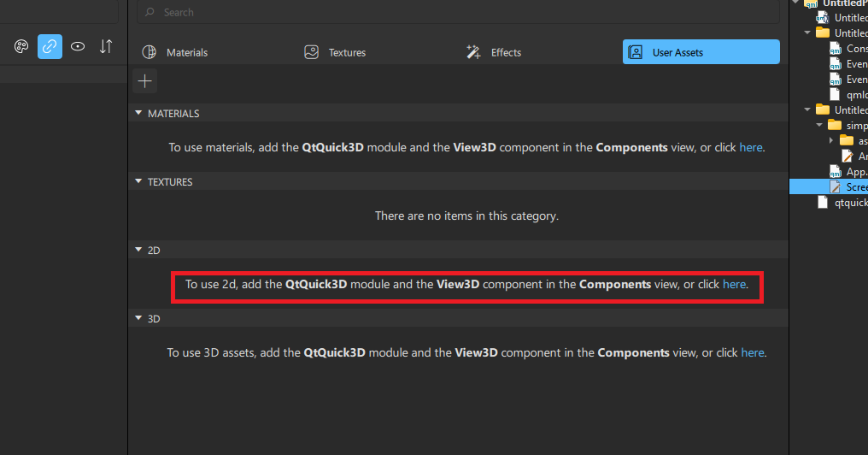Click the plus add-asset button
Screen dimensions: 868x455
point(145,81)
